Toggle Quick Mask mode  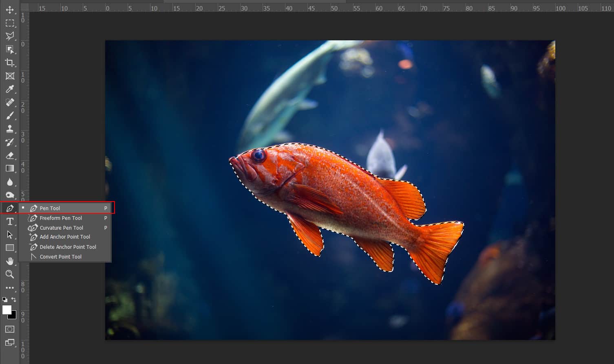coord(10,329)
